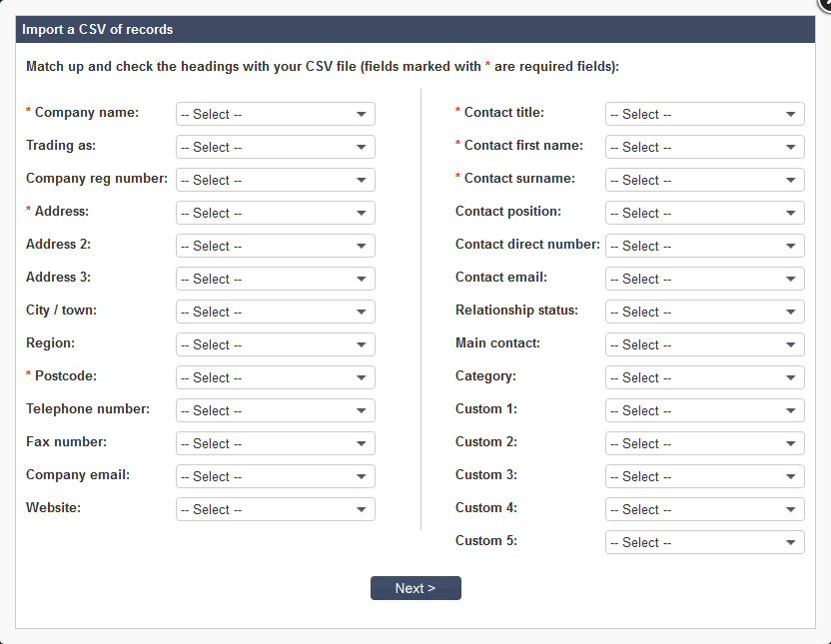Click the Next button
This screenshot has width=831, height=644.
pyautogui.click(x=415, y=588)
